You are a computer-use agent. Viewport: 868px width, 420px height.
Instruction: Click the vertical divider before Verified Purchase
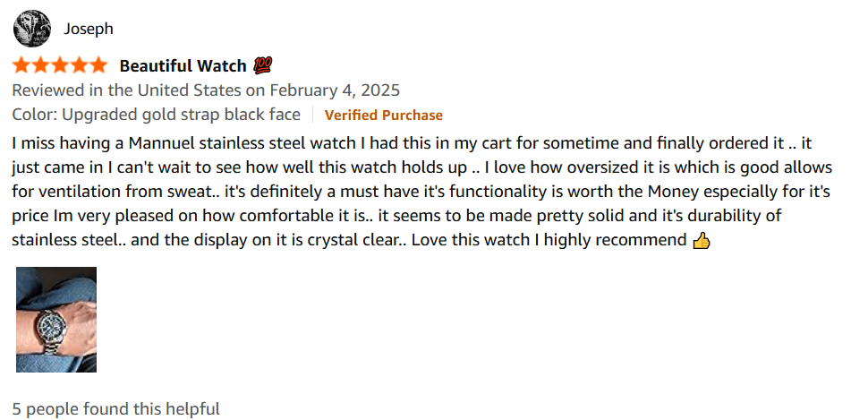313,115
